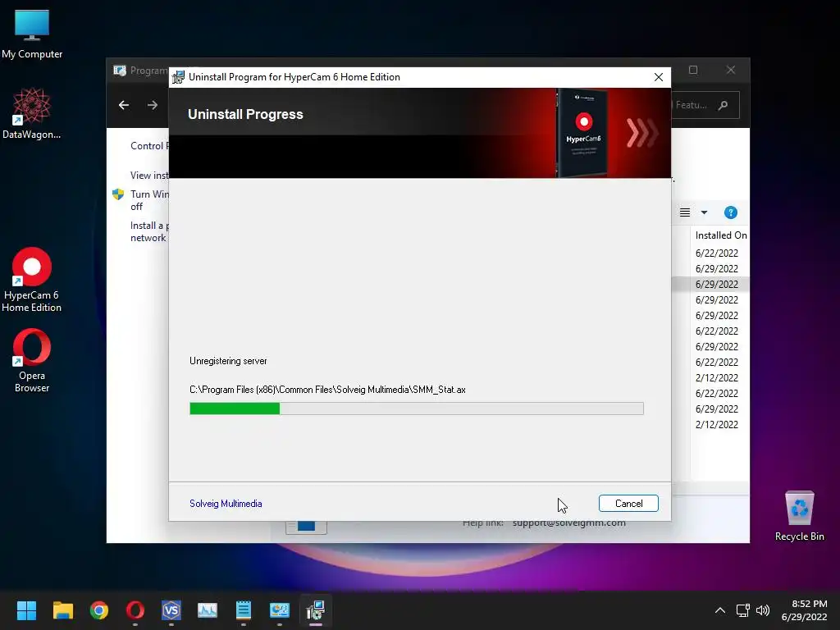Open Opera from the taskbar

pyautogui.click(x=135, y=610)
